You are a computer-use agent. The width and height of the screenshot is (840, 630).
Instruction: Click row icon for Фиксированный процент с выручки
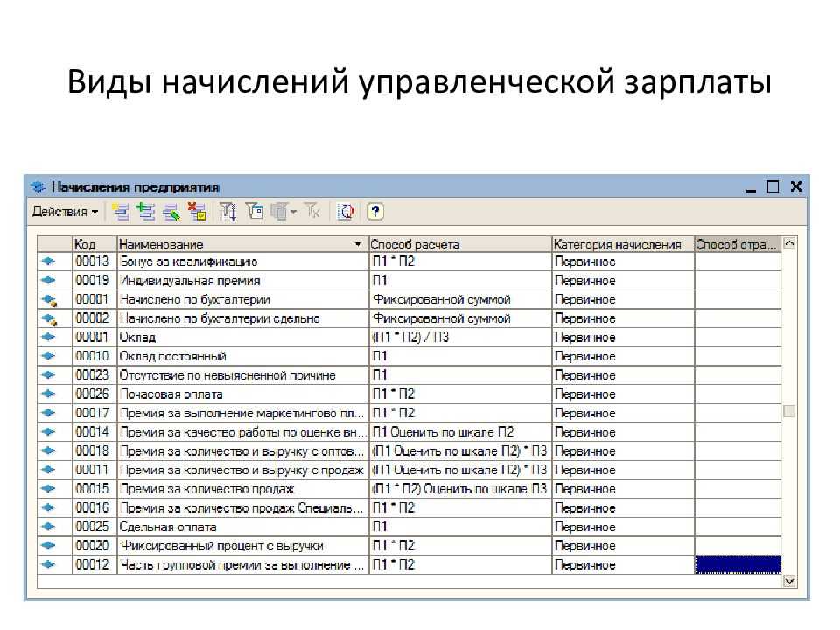coord(49,546)
